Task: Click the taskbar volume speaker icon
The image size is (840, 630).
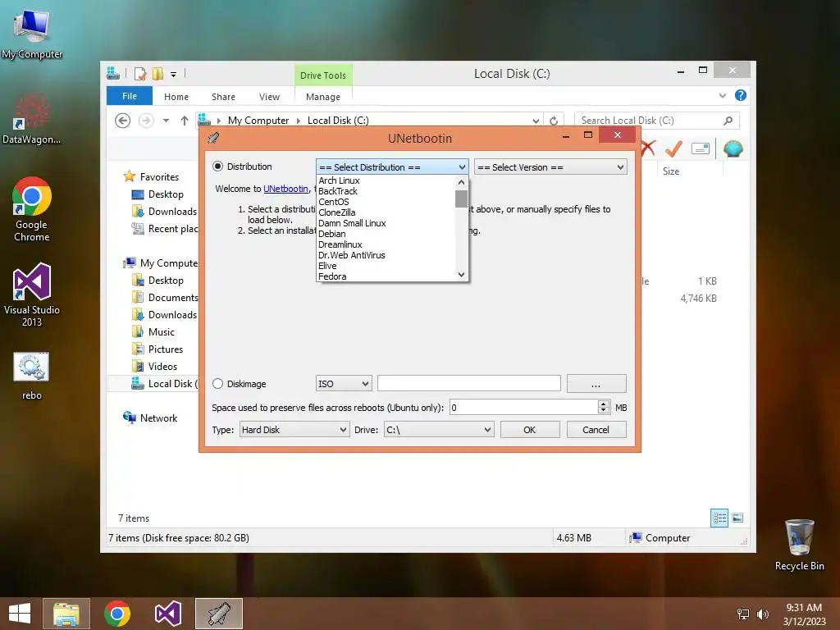Action: point(762,614)
